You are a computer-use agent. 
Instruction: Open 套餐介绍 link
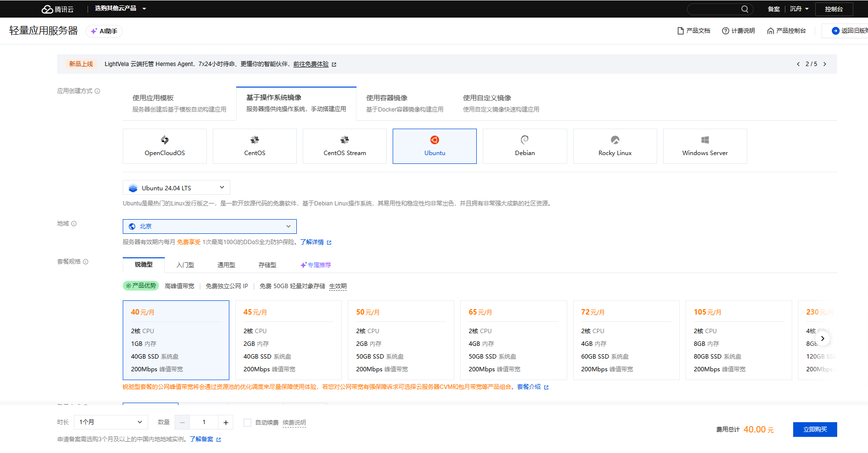[533, 387]
